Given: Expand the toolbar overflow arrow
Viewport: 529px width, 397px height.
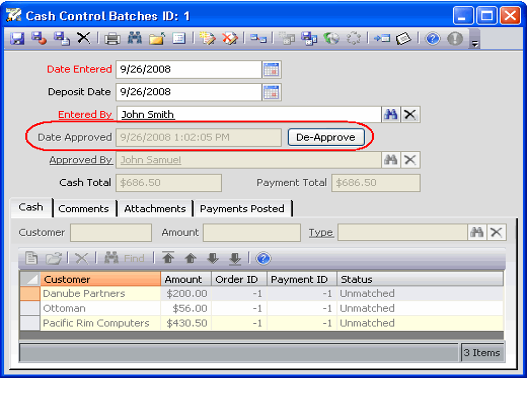Looking at the screenshot, I should point(475,44).
